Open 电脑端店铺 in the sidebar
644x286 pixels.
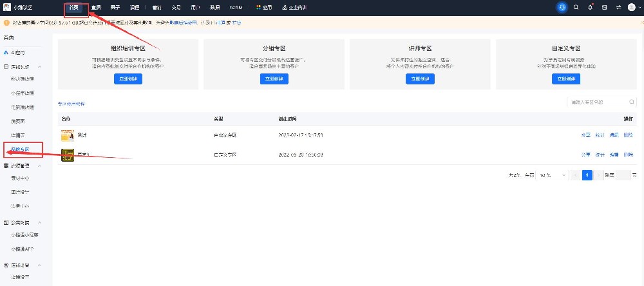pos(23,107)
